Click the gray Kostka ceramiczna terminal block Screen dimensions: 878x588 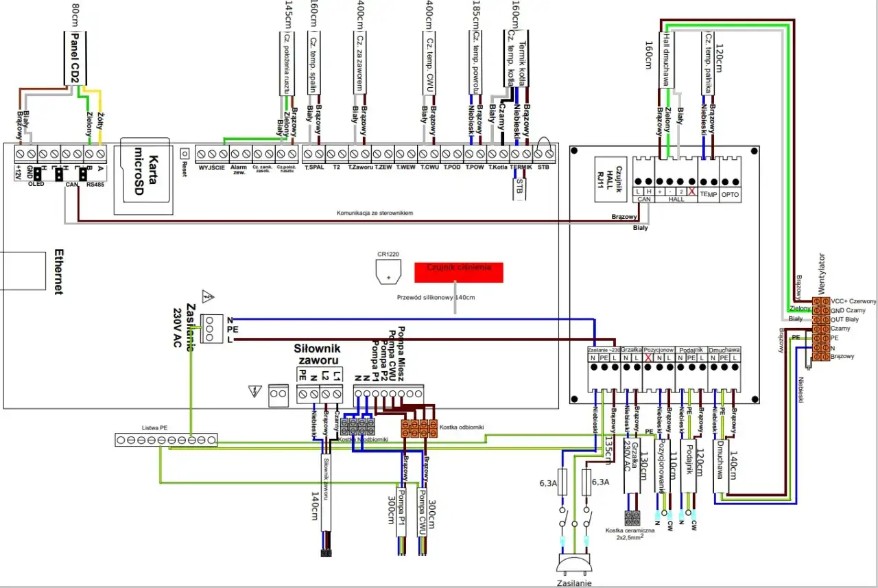coord(632,518)
